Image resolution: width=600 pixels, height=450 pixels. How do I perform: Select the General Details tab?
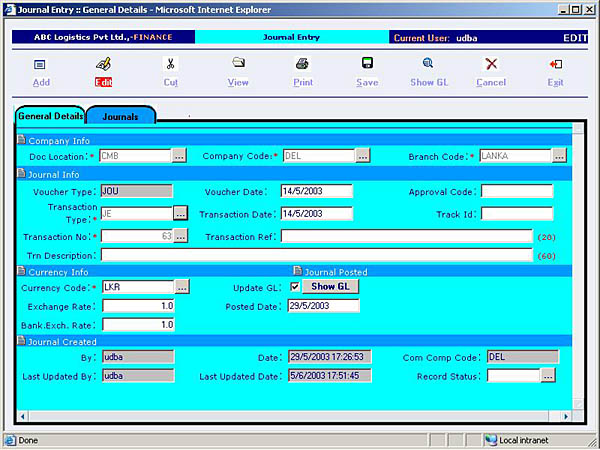51,116
